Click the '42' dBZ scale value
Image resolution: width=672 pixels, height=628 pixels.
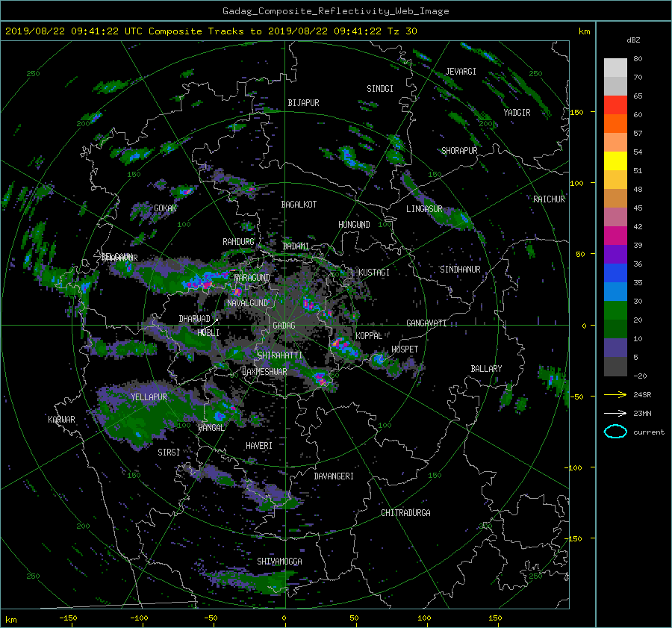tap(638, 227)
